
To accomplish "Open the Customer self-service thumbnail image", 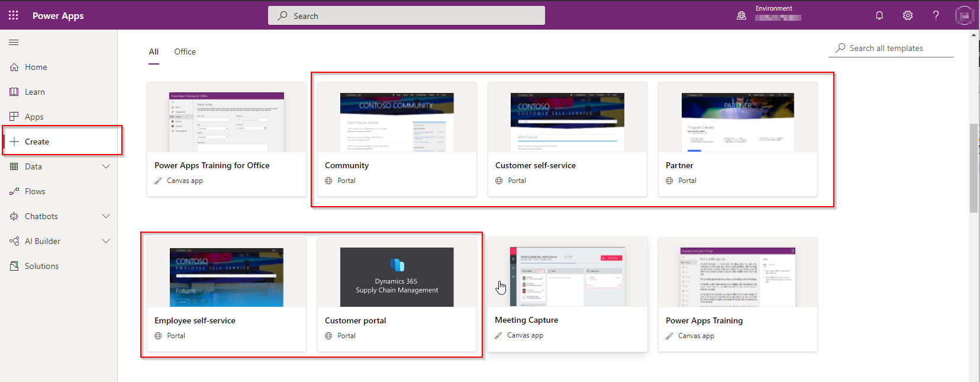I will pyautogui.click(x=568, y=122).
